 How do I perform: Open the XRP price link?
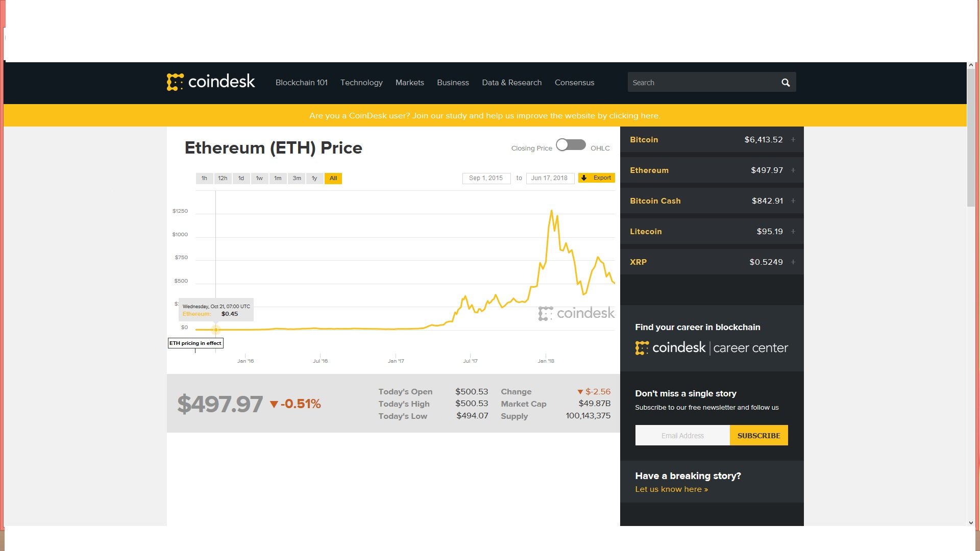pyautogui.click(x=638, y=262)
